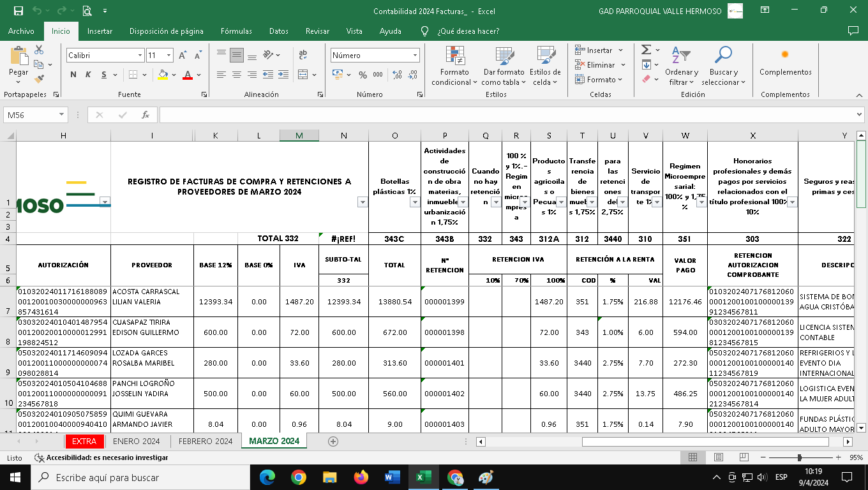Switch to FEBRERO 2024 sheet tab
This screenshot has height=490, width=868.
(206, 442)
